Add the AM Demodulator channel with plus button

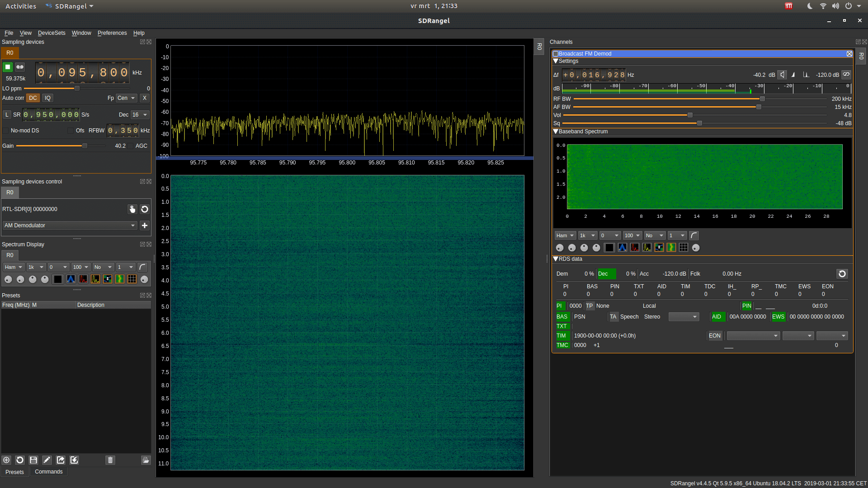[x=145, y=225]
